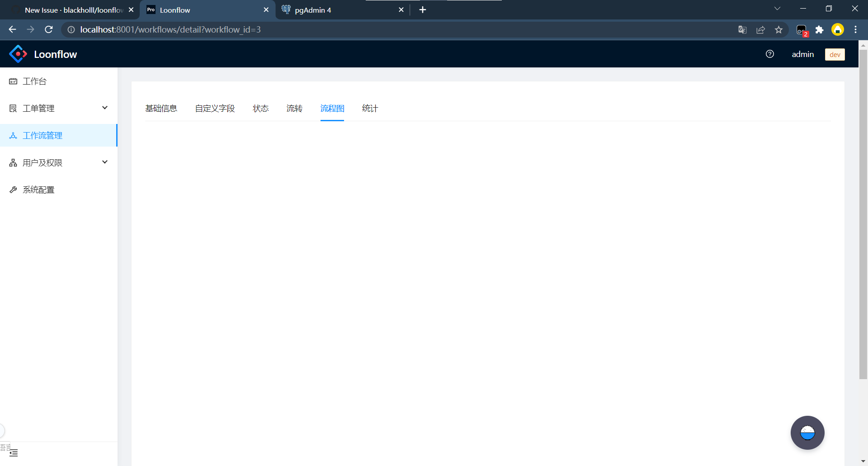Open the Chrome three-dot menu
Image resolution: width=868 pixels, height=466 pixels.
pyautogui.click(x=855, y=29)
